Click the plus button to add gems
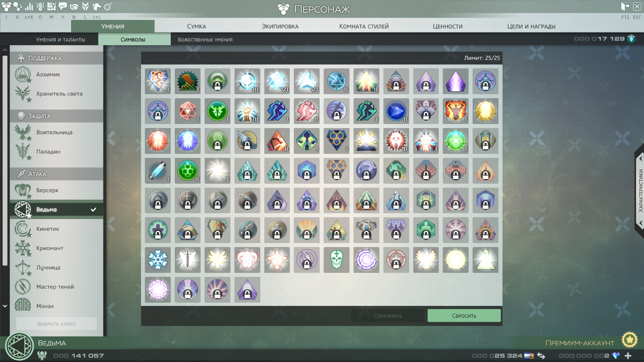The image size is (644, 362). pyautogui.click(x=628, y=356)
